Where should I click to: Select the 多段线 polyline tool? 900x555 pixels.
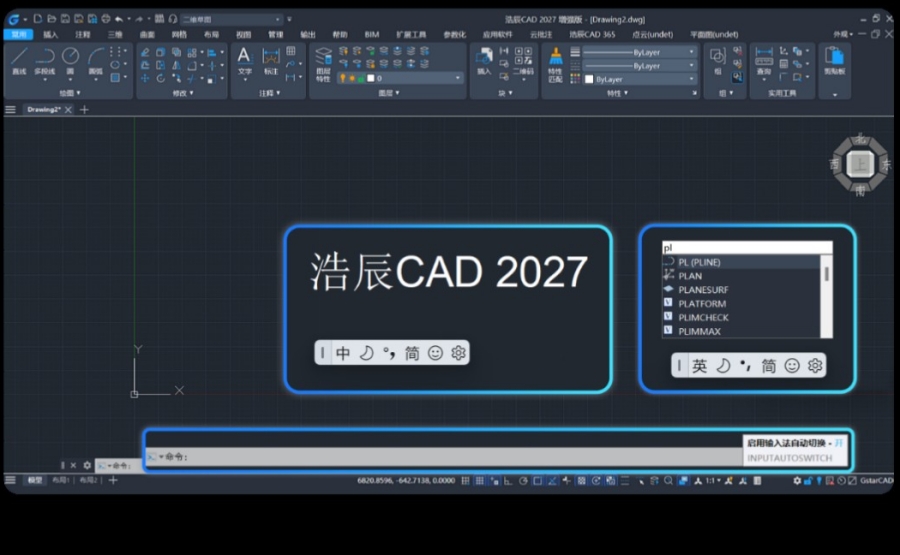pos(44,60)
